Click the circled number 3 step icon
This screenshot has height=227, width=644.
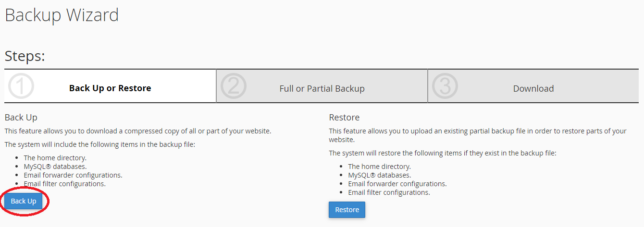pos(445,86)
